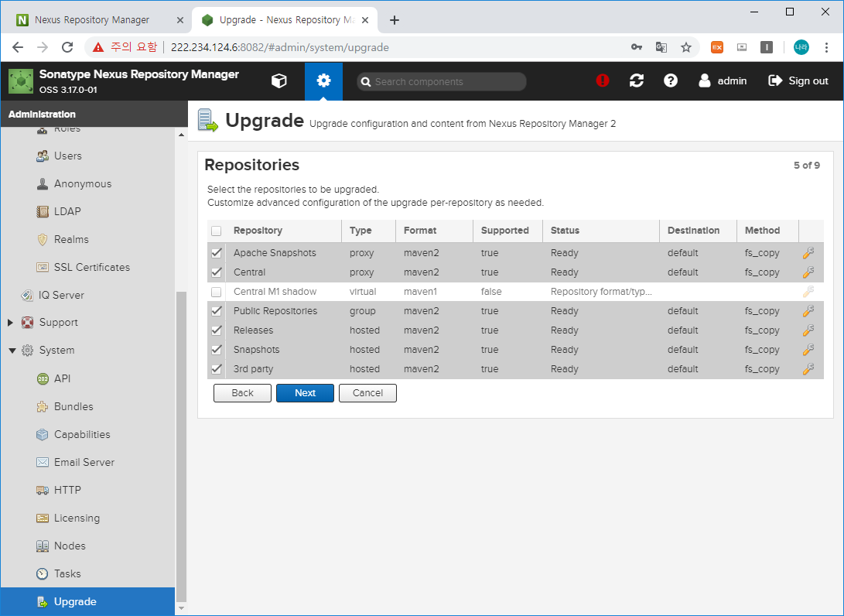Click the SSL Certificates icon
844x616 pixels.
tap(42, 267)
